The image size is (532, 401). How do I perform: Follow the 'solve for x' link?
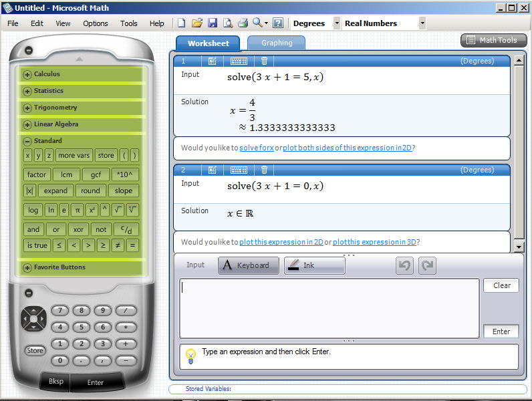(257, 148)
